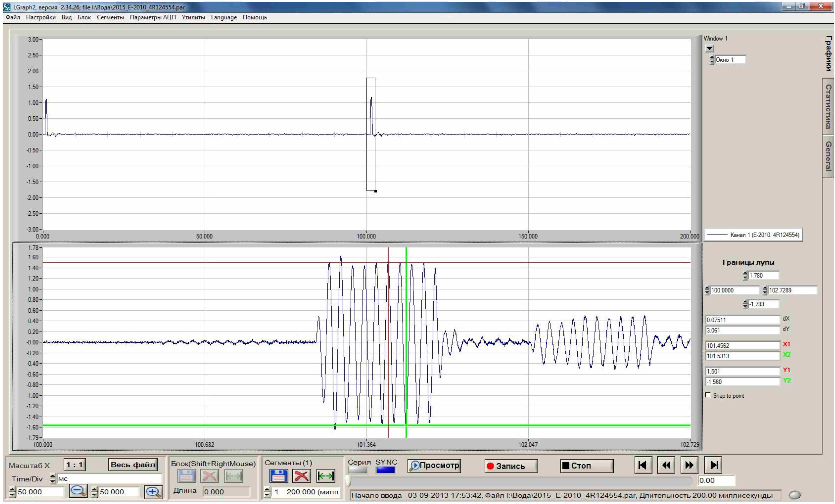This screenshot has width=835, height=504.
Task: Click the 1 : 1 scale button
Action: (75, 464)
